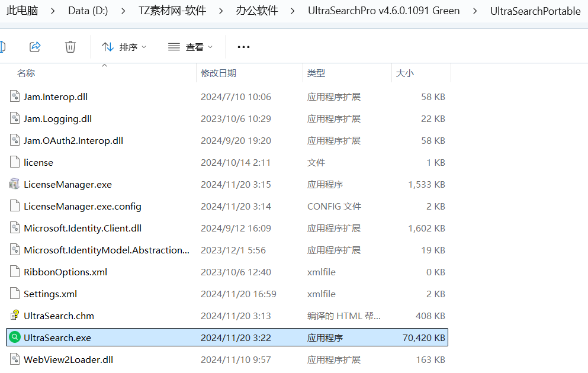The width and height of the screenshot is (588, 373).
Task: Click the 2023/12/1 5:56 date cell
Action: point(233,250)
